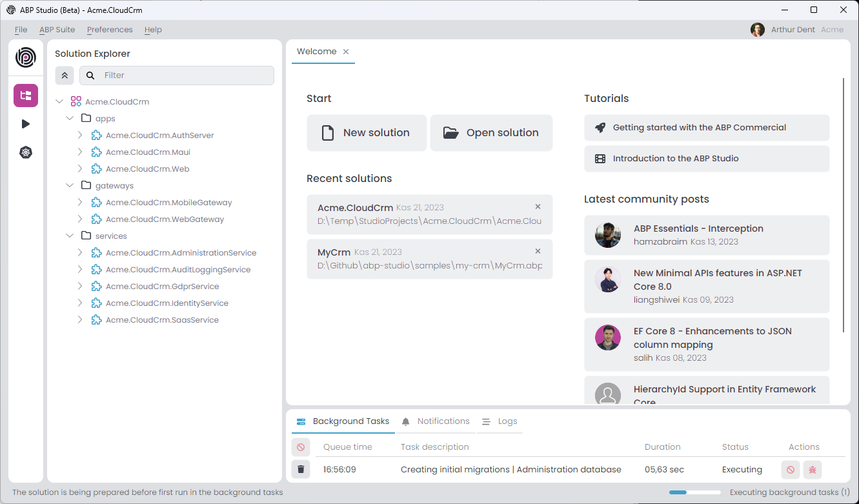
Task: Open the Kubernetes sidebar icon
Action: (x=26, y=152)
